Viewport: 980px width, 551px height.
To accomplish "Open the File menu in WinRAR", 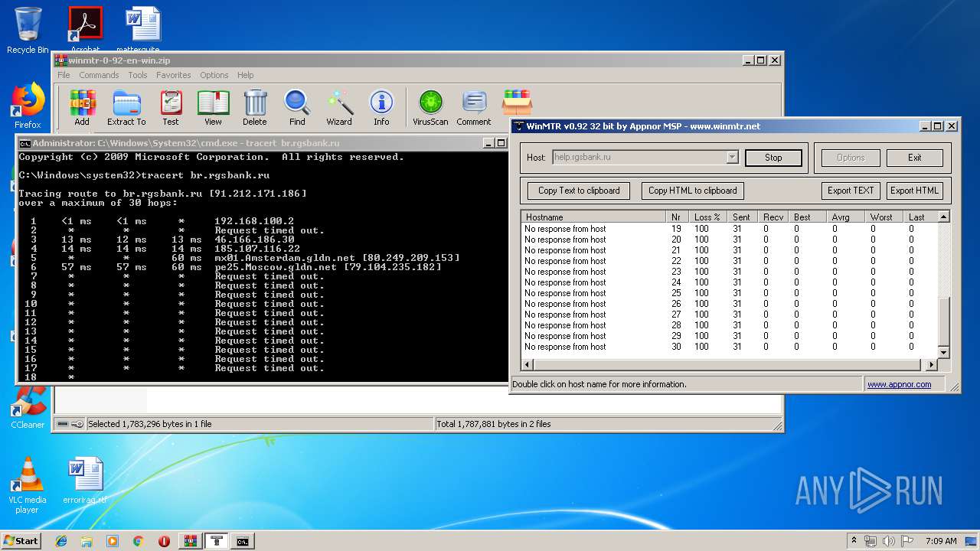I will pos(64,75).
